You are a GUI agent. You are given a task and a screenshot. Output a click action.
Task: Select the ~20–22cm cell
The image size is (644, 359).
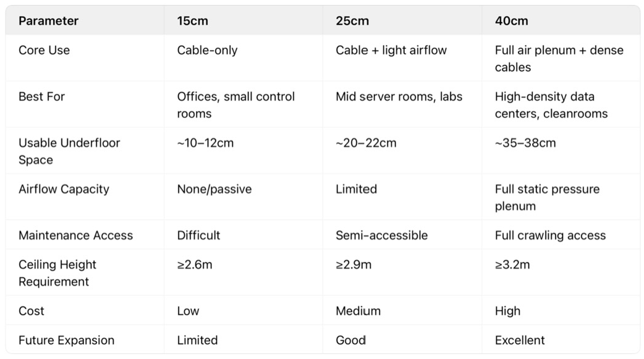point(366,143)
